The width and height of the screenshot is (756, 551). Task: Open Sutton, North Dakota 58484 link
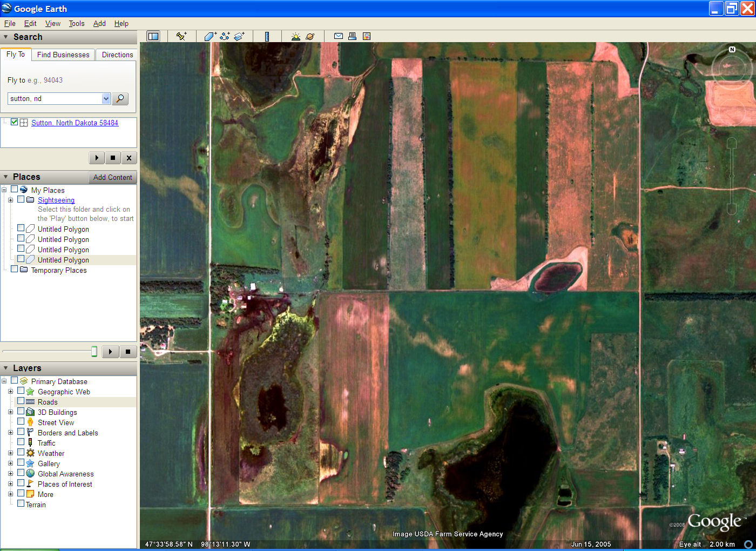75,123
